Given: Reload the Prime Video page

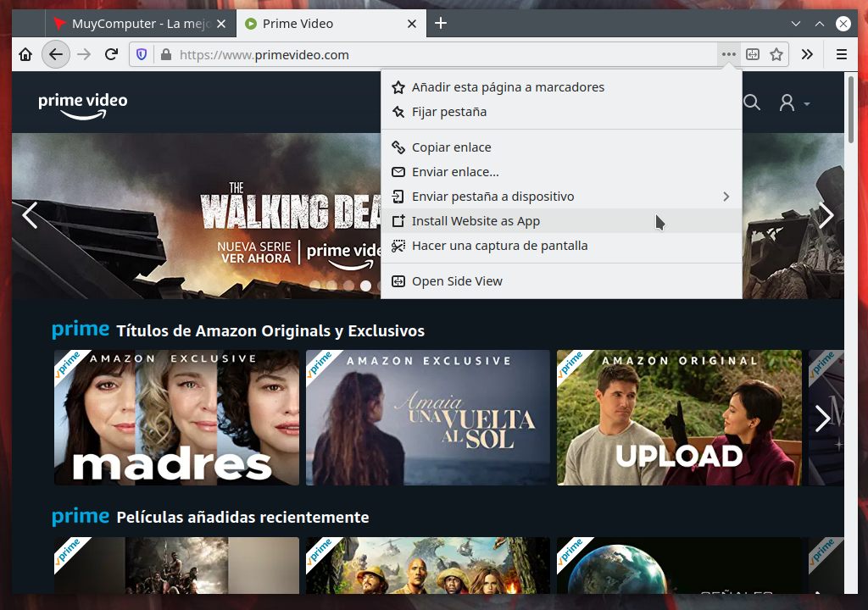Looking at the screenshot, I should [x=111, y=55].
